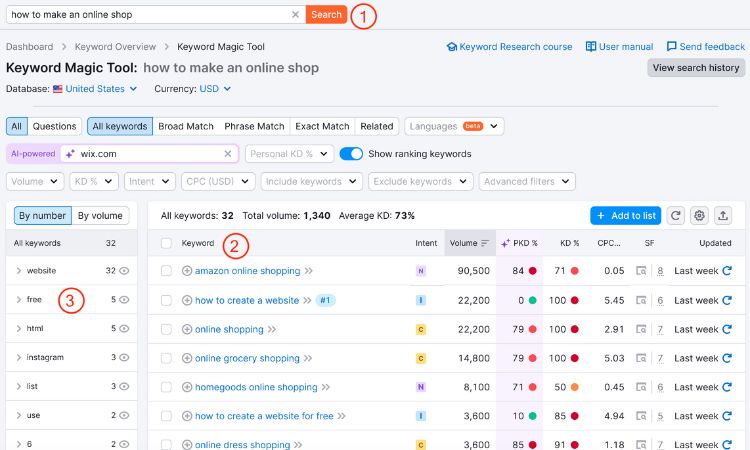The width and height of the screenshot is (750, 450).
Task: Clear the search query with the X icon
Action: coord(295,14)
